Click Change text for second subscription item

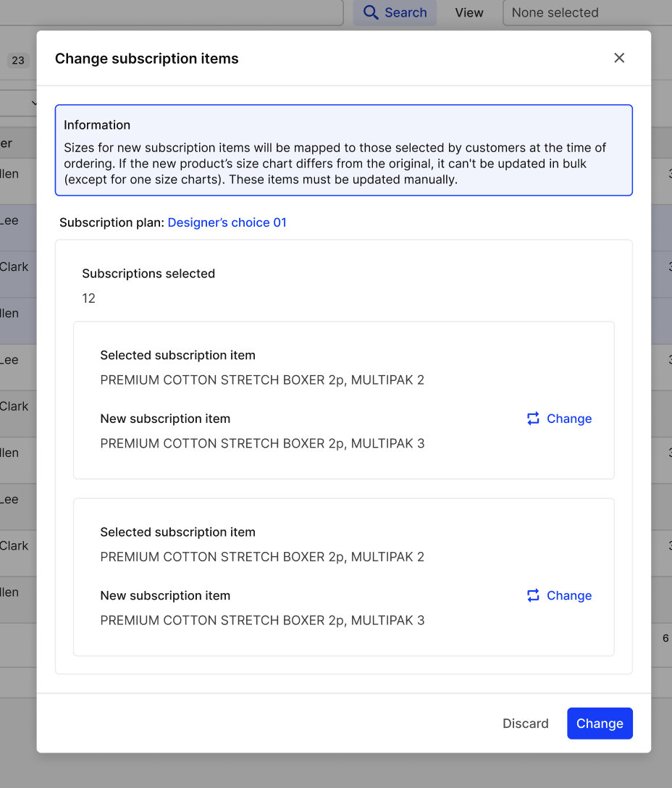[569, 595]
